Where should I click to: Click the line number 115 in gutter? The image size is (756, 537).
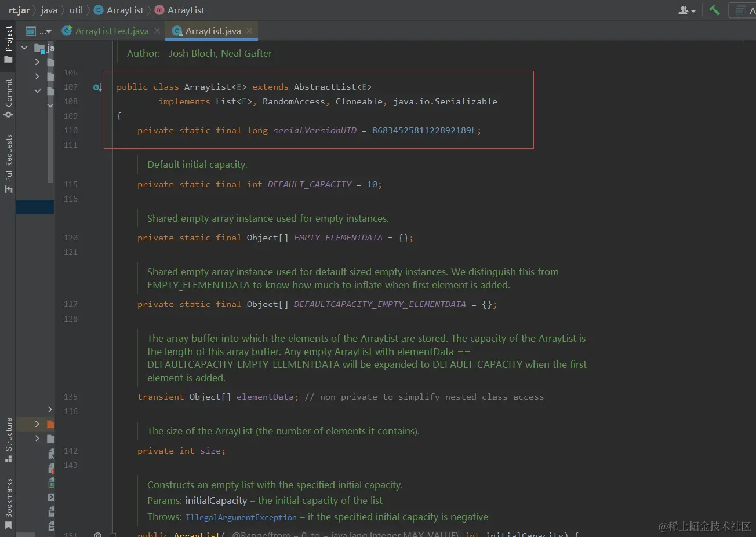[x=71, y=184]
